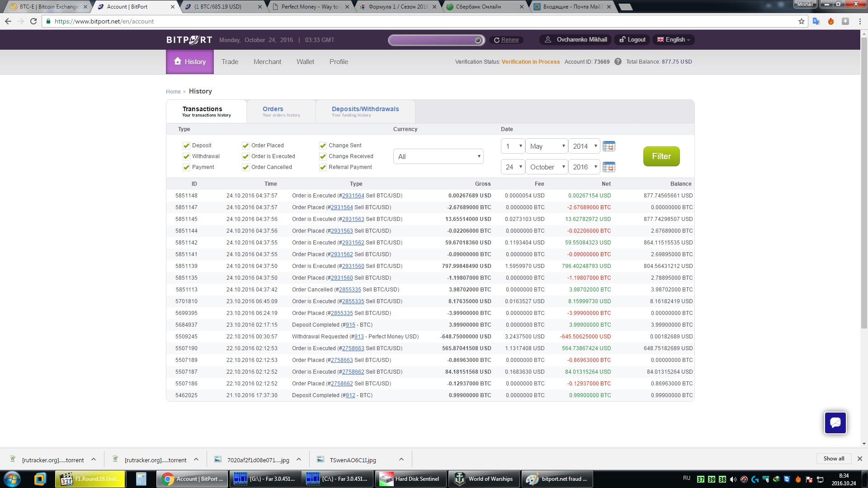Open the Windows Start menu
Image resolution: width=868 pixels, height=488 pixels.
[12, 479]
